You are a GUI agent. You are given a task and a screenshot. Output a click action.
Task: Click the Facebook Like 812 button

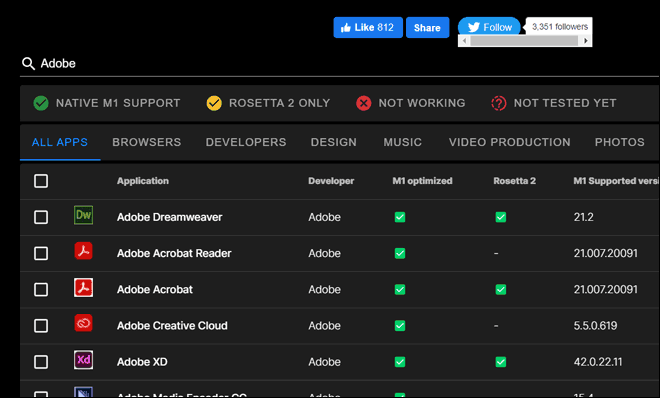(x=368, y=27)
